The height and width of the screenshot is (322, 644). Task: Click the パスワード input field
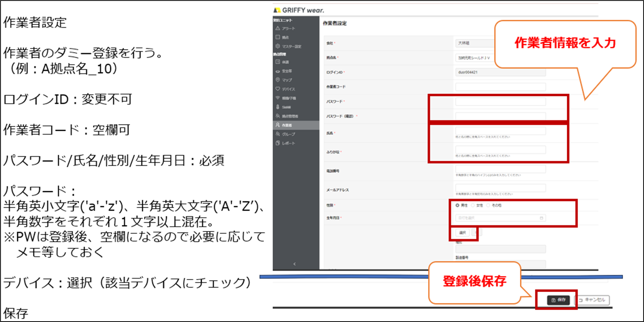click(x=500, y=102)
